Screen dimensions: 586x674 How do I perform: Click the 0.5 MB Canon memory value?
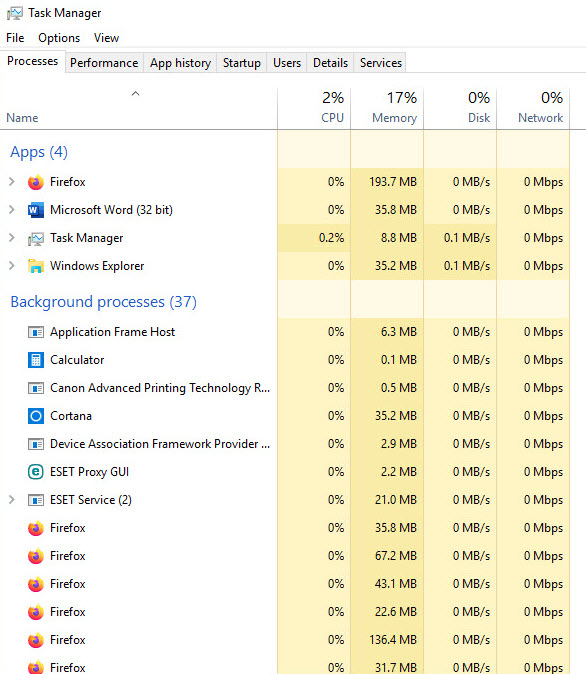(x=399, y=388)
